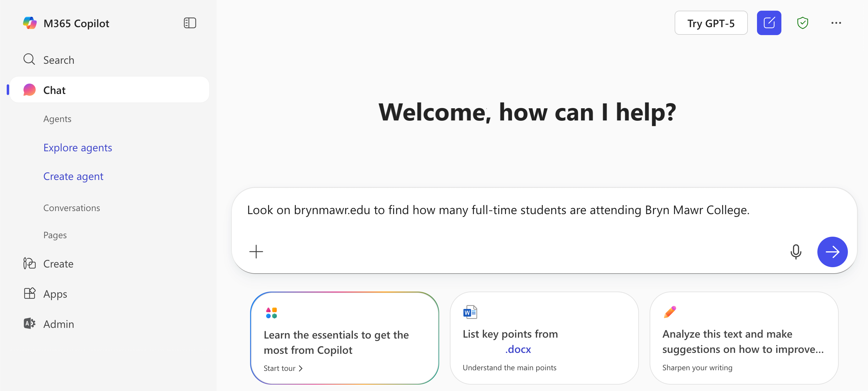Open the three-dot more options menu
Screen dimensions: 868x391
tap(836, 23)
